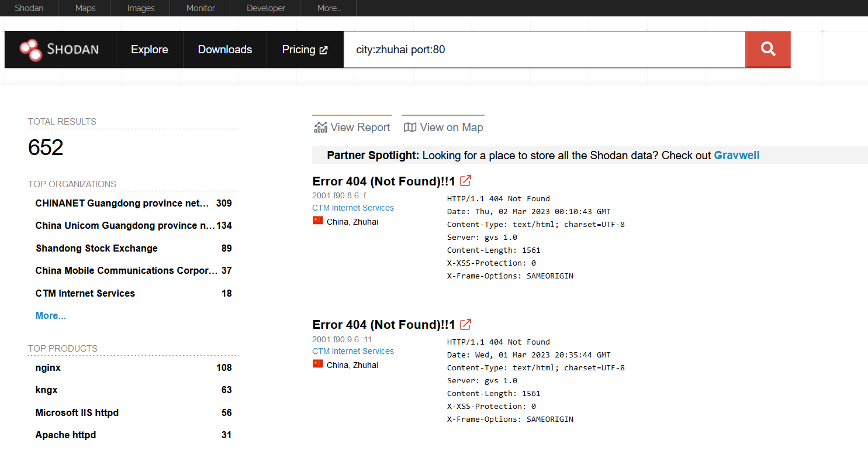
Task: Filter by CHINANET Guangdong province network
Action: click(123, 203)
